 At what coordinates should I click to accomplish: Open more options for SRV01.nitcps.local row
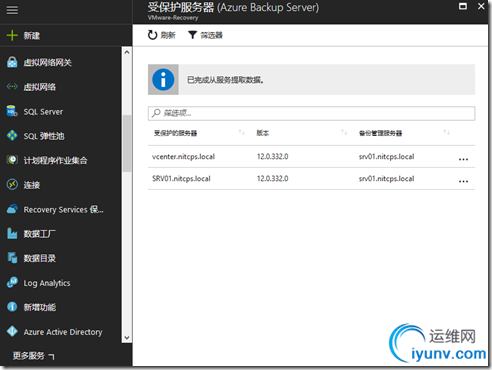463,181
